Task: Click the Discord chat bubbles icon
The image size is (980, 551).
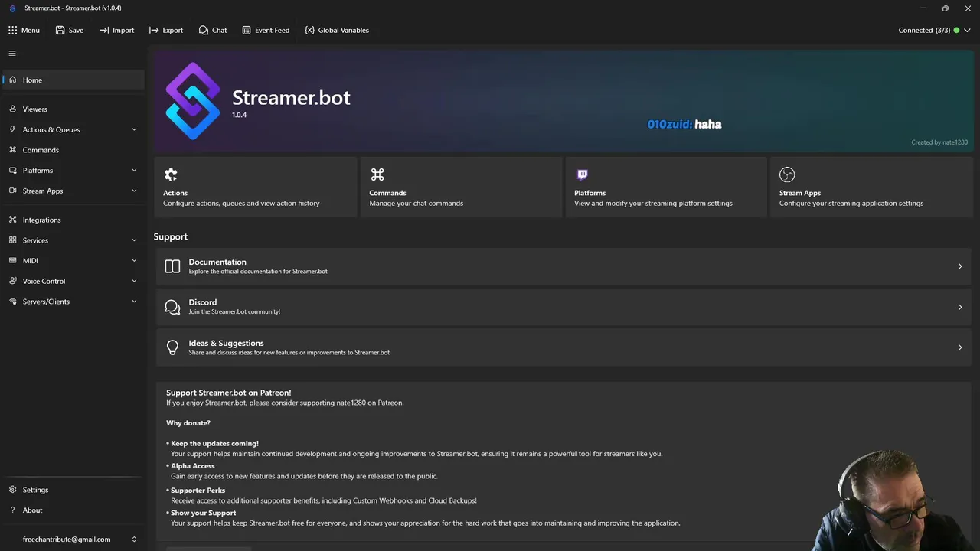Action: coord(172,307)
